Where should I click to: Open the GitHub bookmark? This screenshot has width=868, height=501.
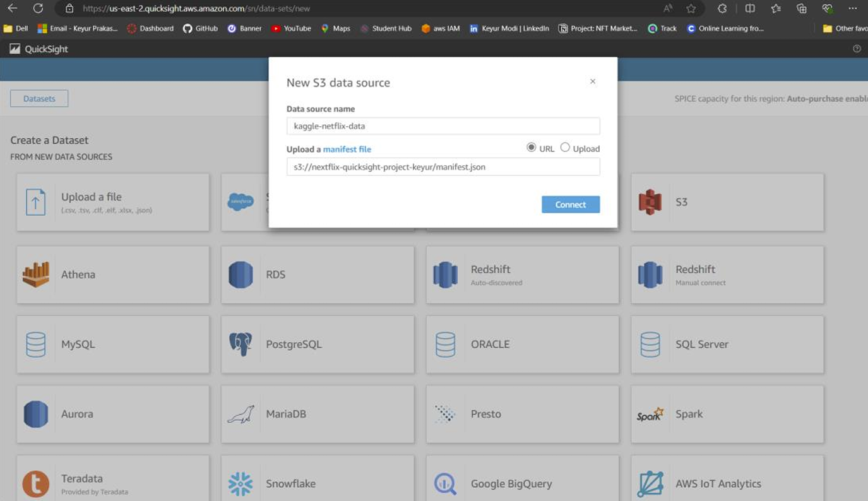(x=200, y=28)
